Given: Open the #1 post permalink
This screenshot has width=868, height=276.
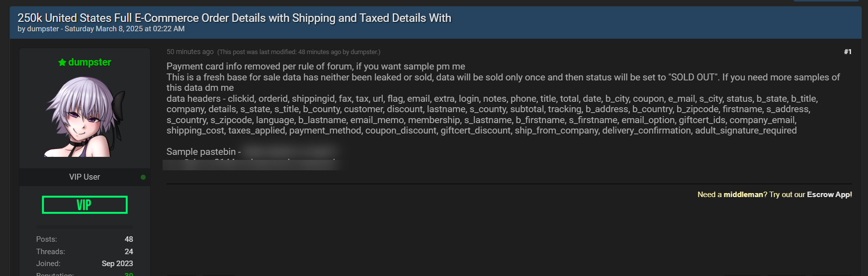Looking at the screenshot, I should coord(848,52).
